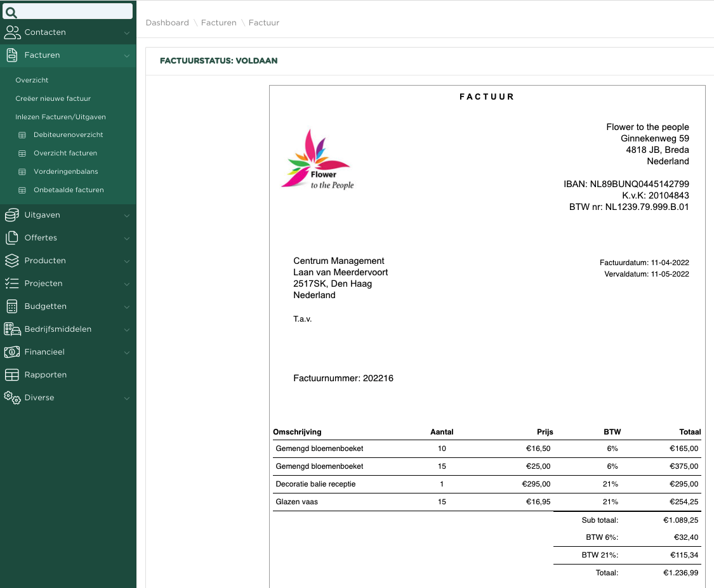The width and height of the screenshot is (714, 588).
Task: Click the Contacten people icon
Action: [12, 32]
